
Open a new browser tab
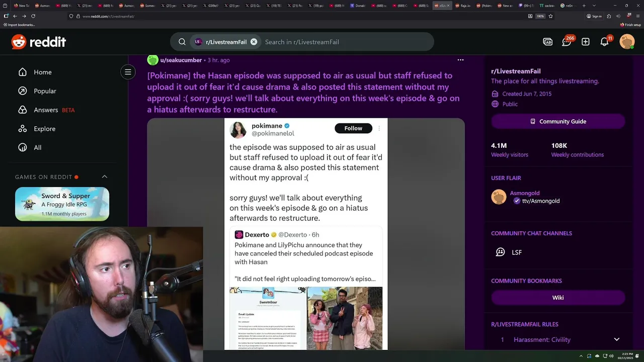(584, 6)
